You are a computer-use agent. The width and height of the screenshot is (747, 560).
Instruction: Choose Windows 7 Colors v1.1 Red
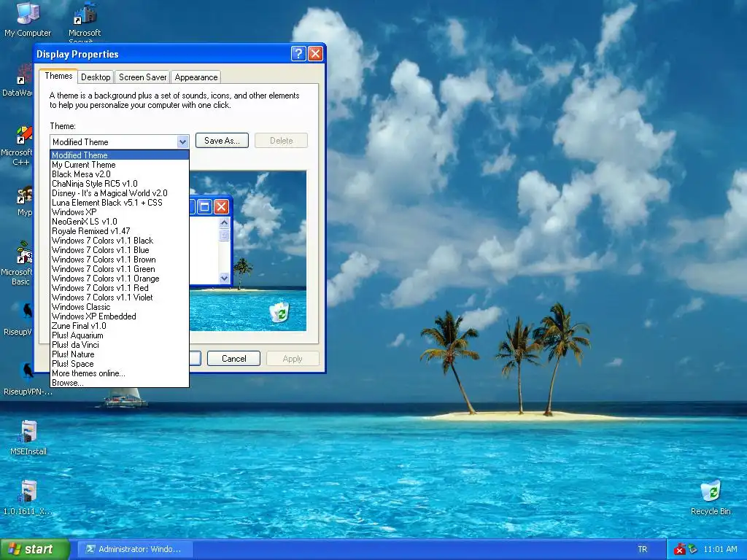[120, 288]
